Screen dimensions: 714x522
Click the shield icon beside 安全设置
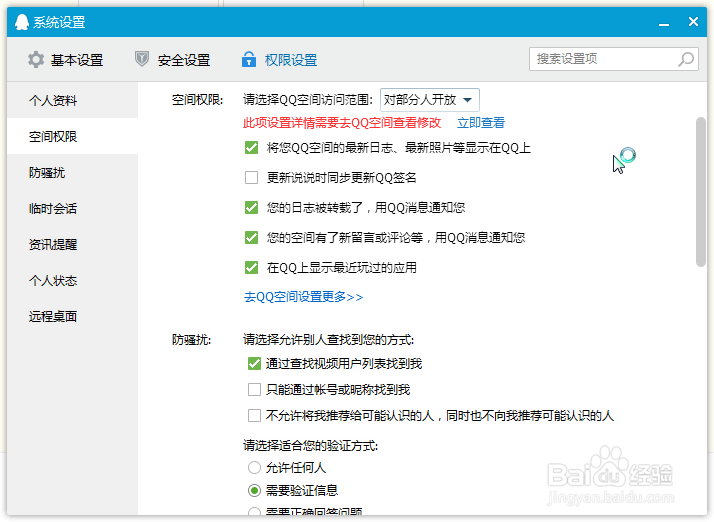(142, 59)
